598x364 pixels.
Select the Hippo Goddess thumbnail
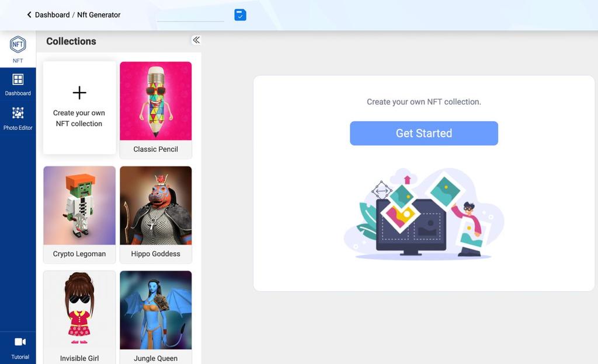155,205
